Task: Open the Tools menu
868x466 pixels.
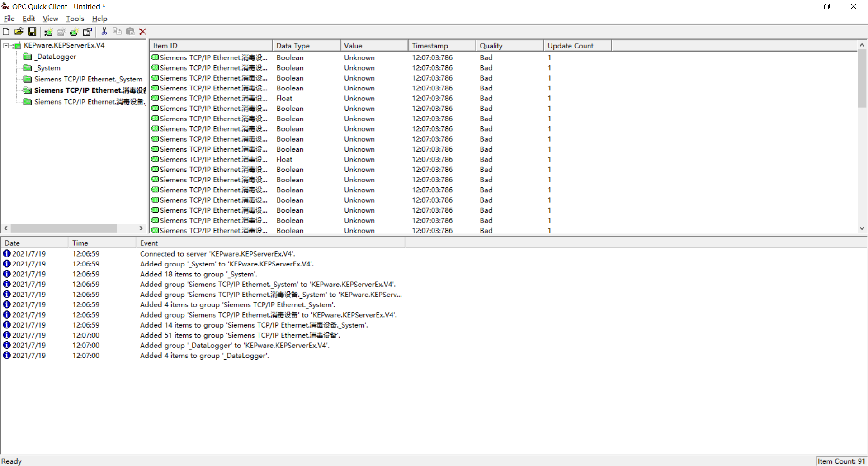Action: point(75,19)
